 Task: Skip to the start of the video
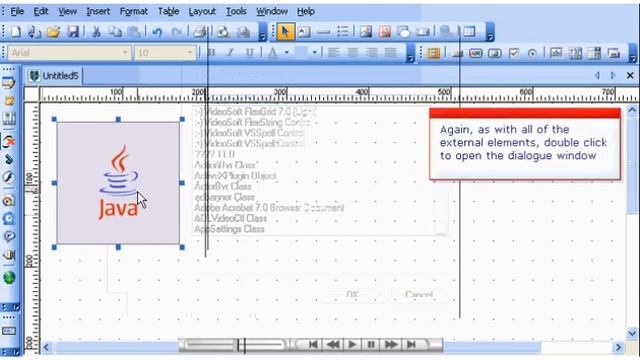coord(313,344)
